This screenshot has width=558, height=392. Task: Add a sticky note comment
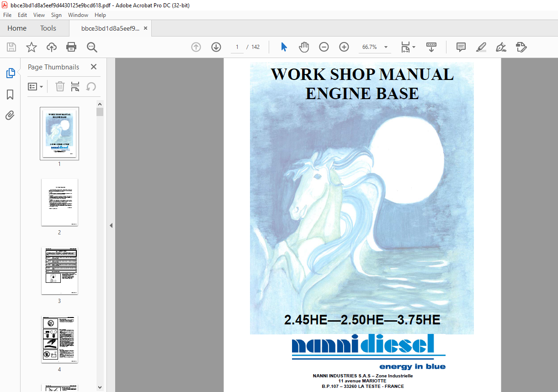461,47
